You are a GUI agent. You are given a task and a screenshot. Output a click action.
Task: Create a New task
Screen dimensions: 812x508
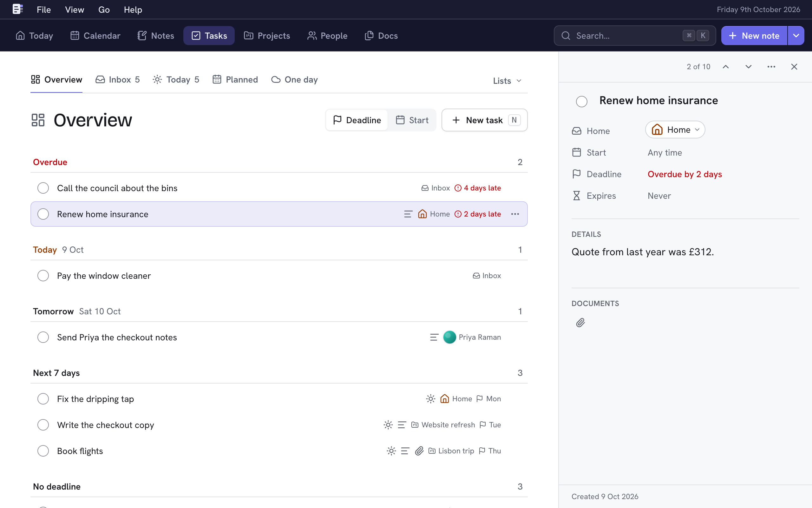click(485, 120)
